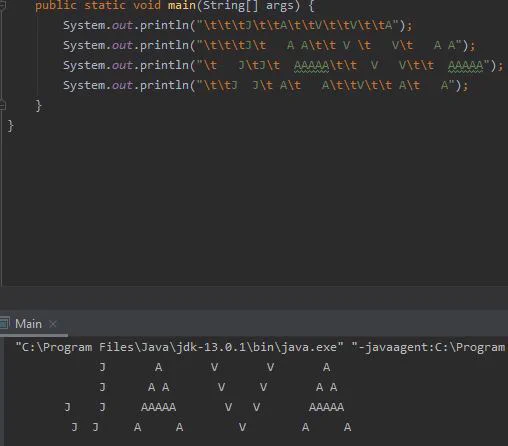Click the first 'AAAAA' in console output
The width and height of the screenshot is (508, 446).
158,407
